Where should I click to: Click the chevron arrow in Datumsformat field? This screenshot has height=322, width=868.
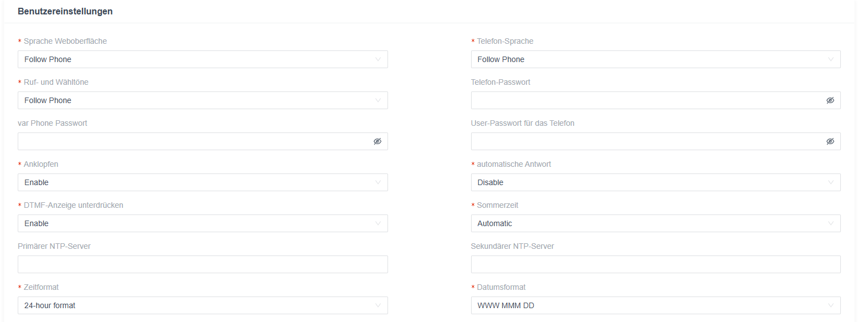(x=830, y=305)
